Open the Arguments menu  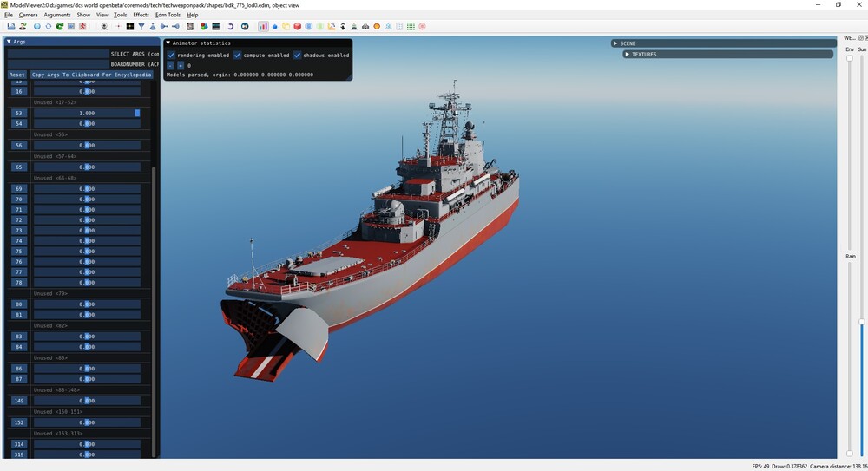(57, 15)
